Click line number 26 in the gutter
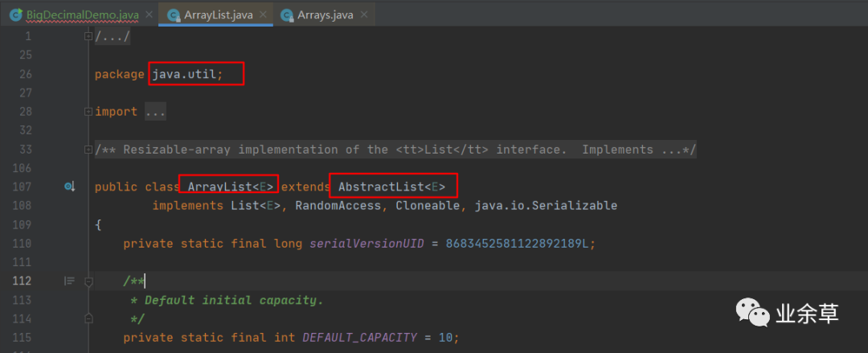Viewport: 868px width, 353px height. point(26,74)
